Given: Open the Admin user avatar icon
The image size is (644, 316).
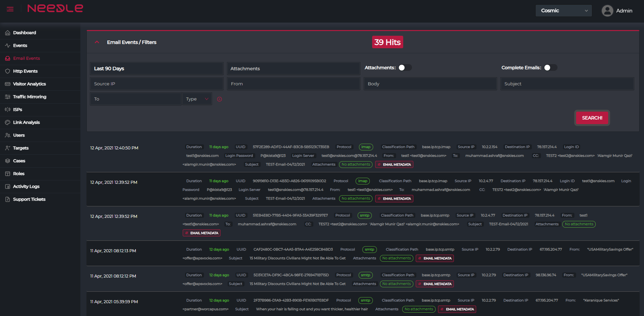Looking at the screenshot, I should (607, 11).
